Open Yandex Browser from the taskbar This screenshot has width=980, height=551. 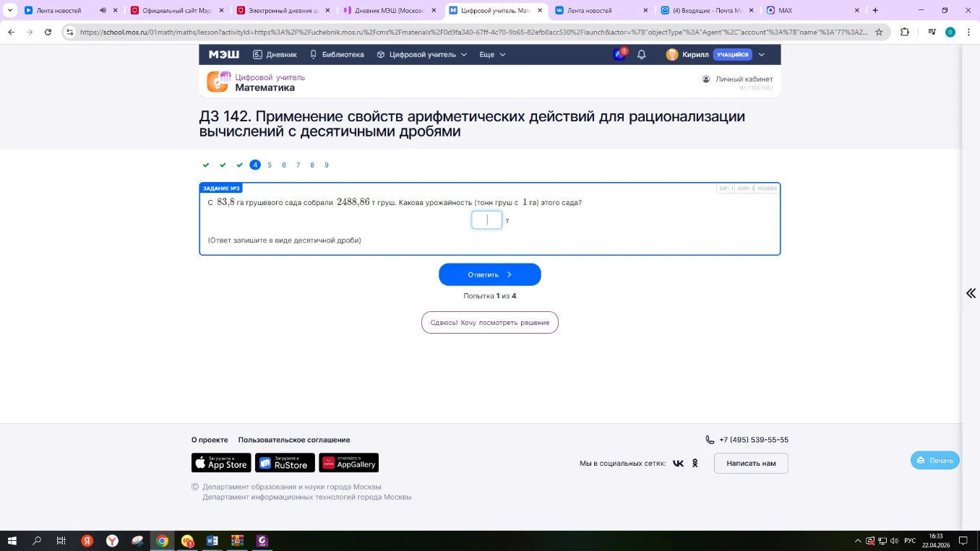(x=112, y=541)
